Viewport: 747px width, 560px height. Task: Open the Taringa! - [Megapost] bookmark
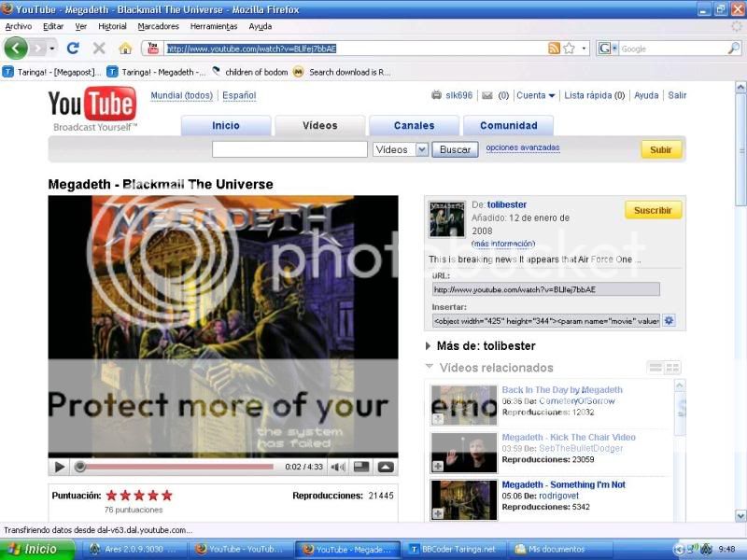[52, 72]
